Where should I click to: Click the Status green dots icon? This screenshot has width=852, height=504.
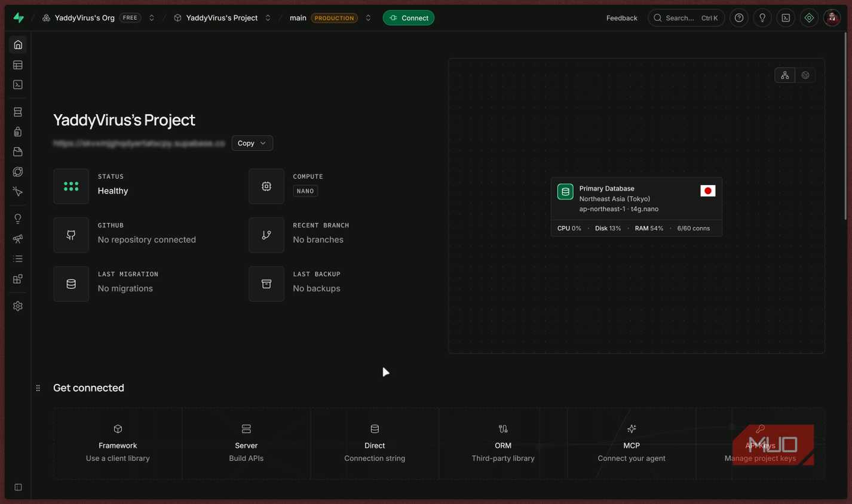click(71, 186)
